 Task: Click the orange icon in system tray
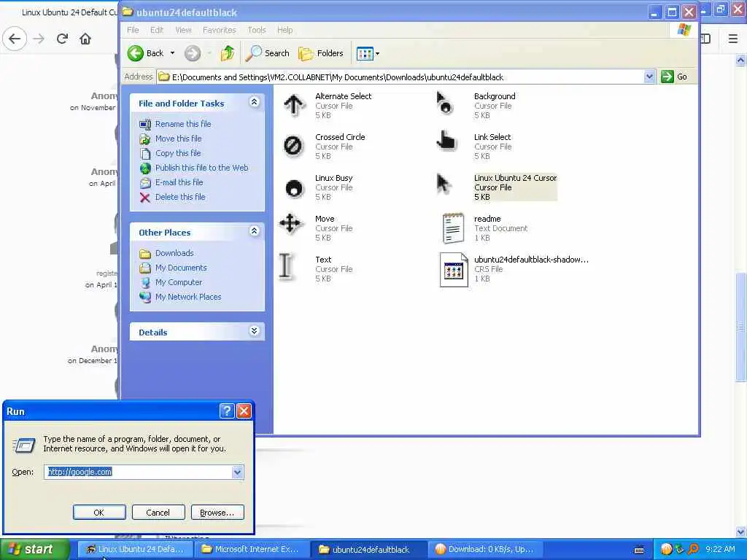[667, 549]
